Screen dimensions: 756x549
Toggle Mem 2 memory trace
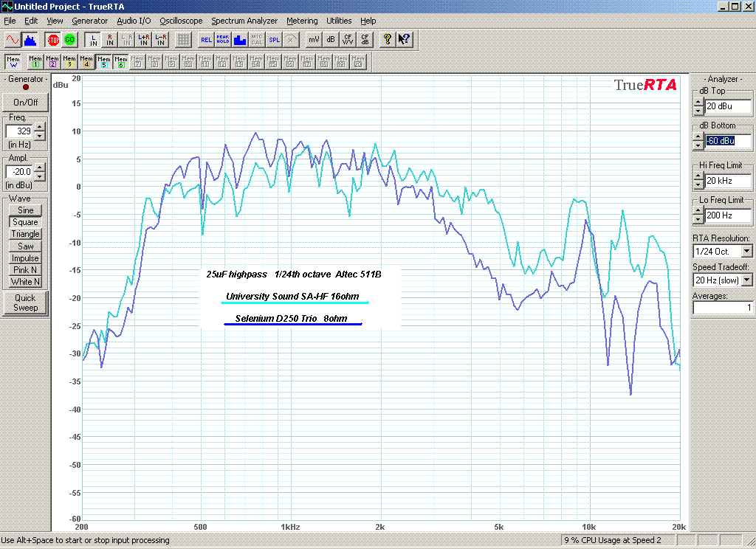52,62
